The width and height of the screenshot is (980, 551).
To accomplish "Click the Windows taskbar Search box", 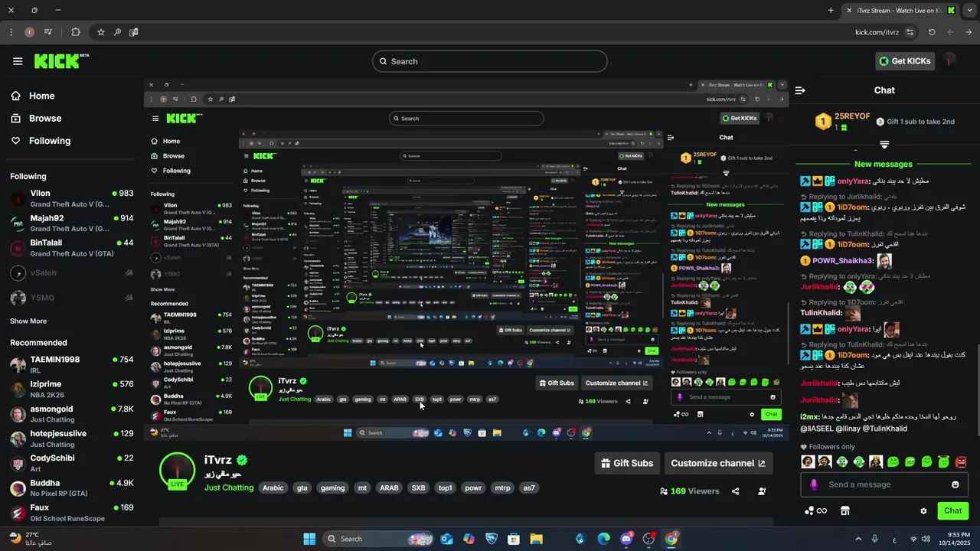I will (x=379, y=539).
